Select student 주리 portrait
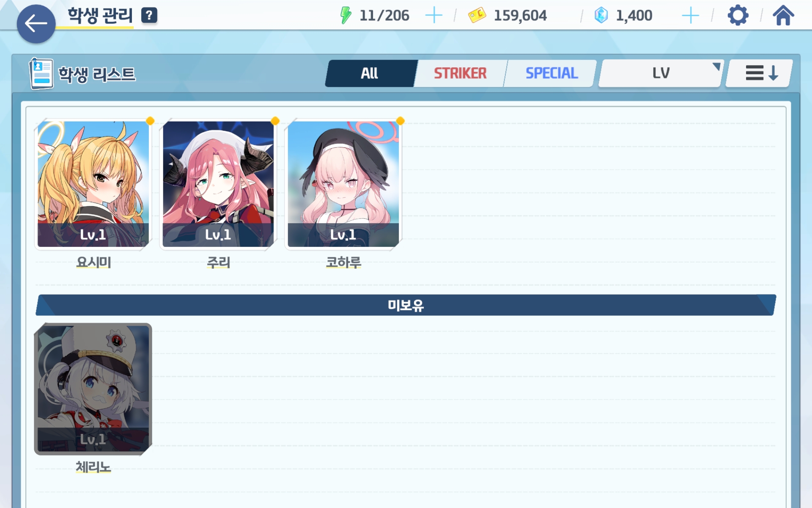Image resolution: width=812 pixels, height=508 pixels. 218,184
